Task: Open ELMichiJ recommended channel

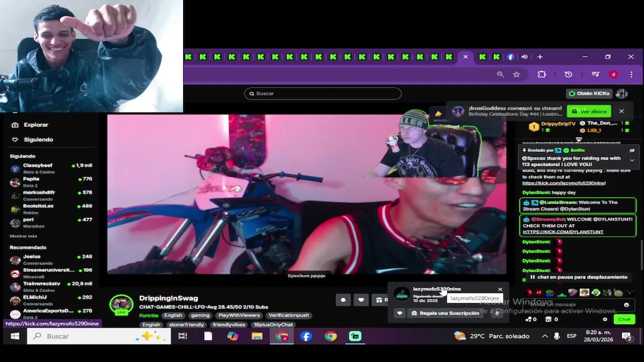Action: 50,300
